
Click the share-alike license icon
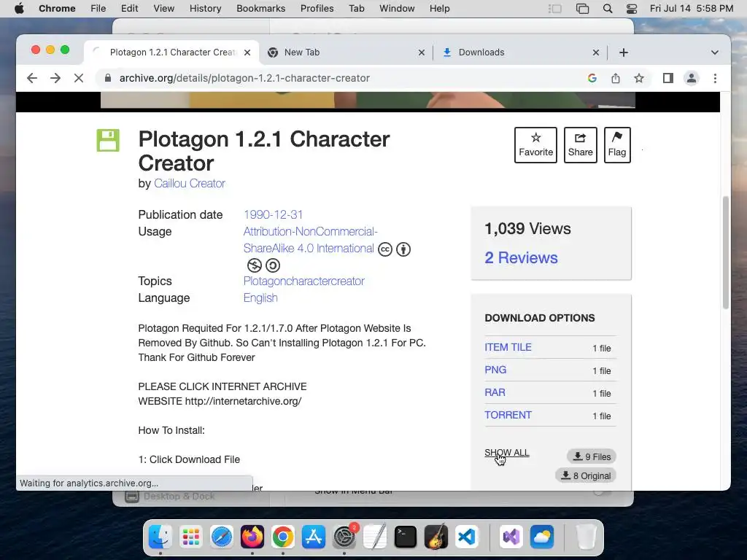(273, 265)
